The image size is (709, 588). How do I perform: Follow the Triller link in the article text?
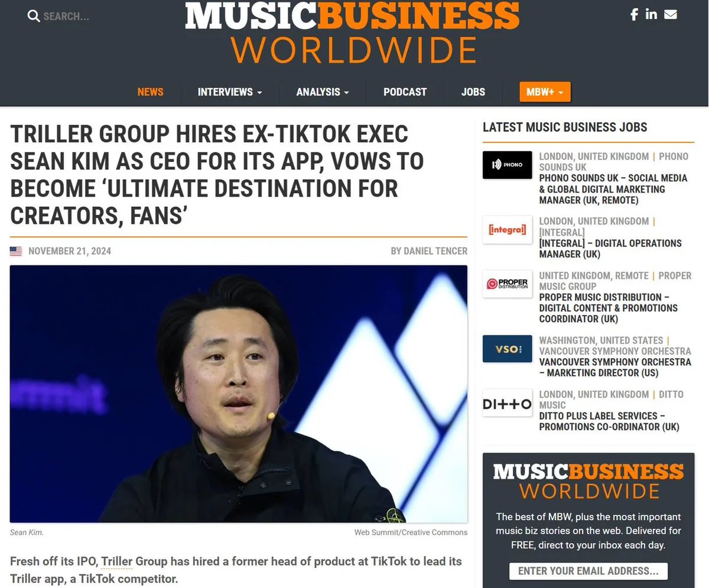pyautogui.click(x=116, y=561)
